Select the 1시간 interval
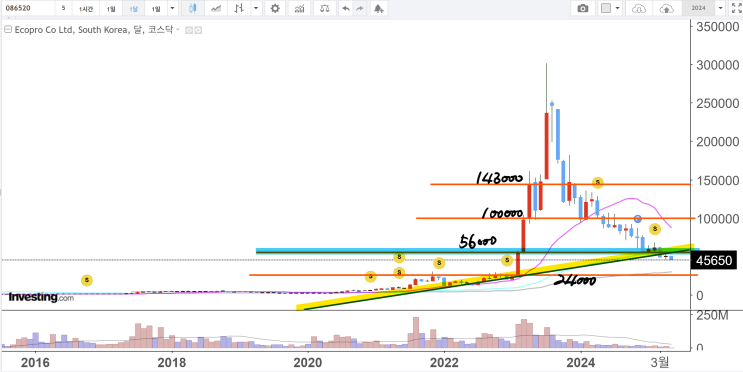This screenshot has height=372, width=743. (86, 8)
